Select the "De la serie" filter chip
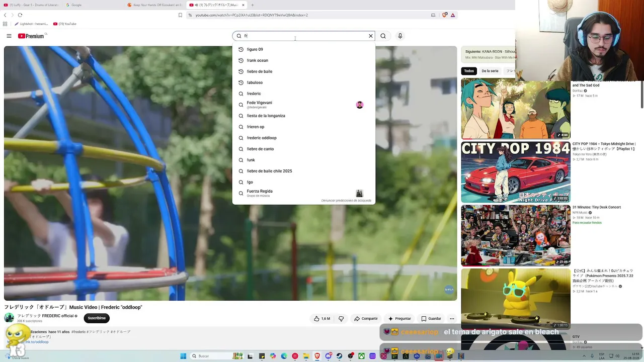 [x=490, y=71]
